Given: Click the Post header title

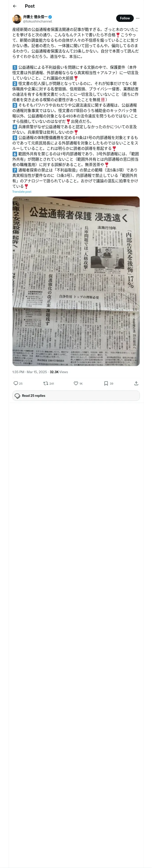Looking at the screenshot, I should [30, 6].
